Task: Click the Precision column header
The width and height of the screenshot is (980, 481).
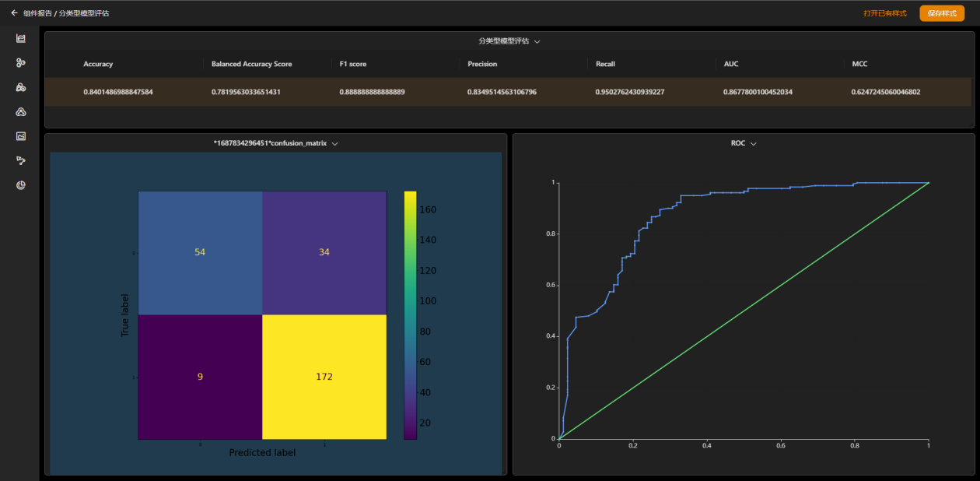Action: coord(482,64)
